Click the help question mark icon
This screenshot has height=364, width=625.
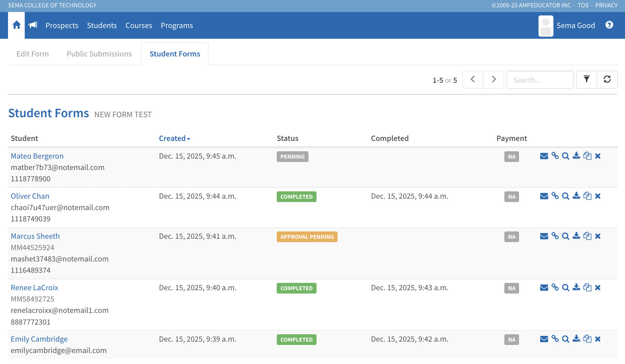point(609,25)
